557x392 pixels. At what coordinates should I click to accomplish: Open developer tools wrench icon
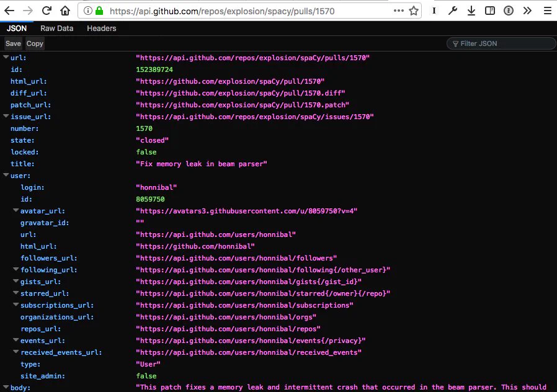(453, 11)
